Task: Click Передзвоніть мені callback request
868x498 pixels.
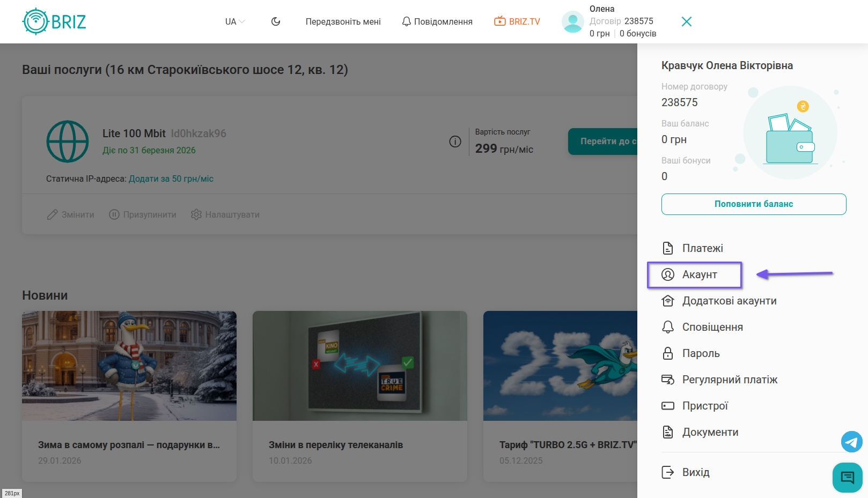Action: click(x=343, y=21)
